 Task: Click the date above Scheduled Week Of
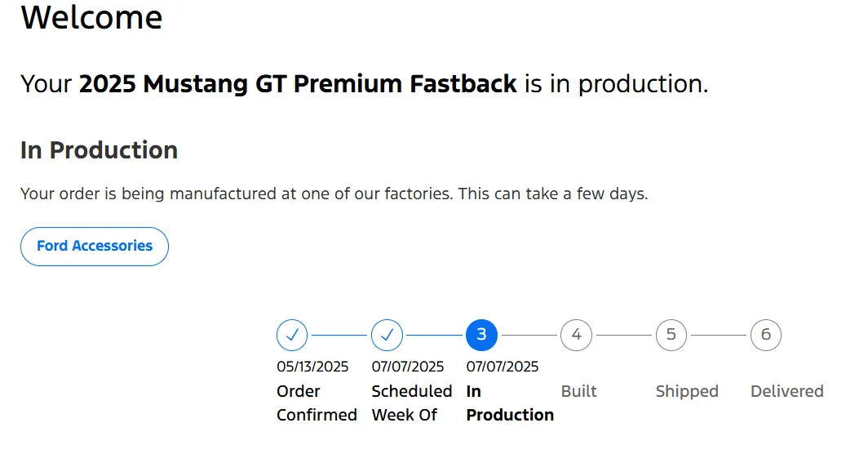[408, 367]
